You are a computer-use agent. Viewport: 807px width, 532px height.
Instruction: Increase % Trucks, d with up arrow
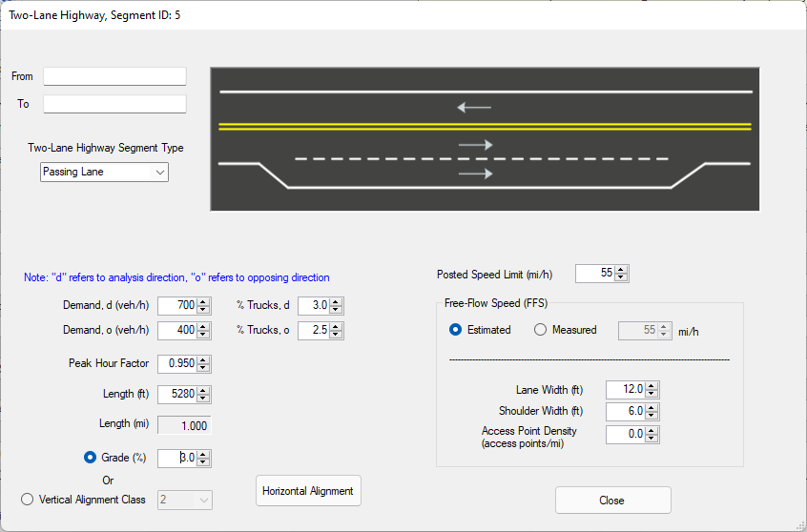tap(336, 302)
